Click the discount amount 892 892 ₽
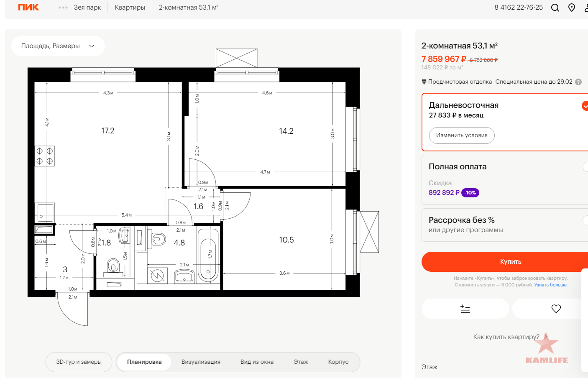588x378 pixels. pyautogui.click(x=444, y=193)
